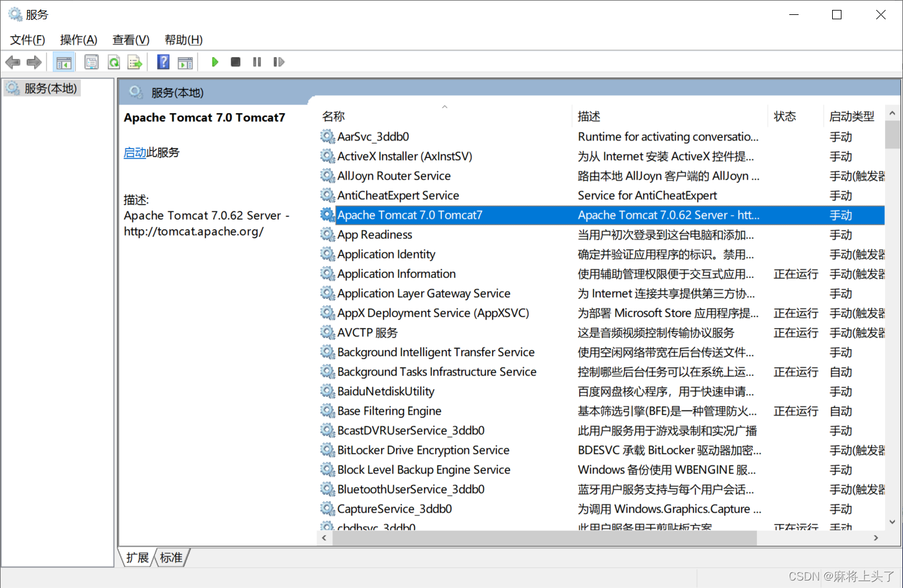Start service with green play icon

tap(215, 62)
